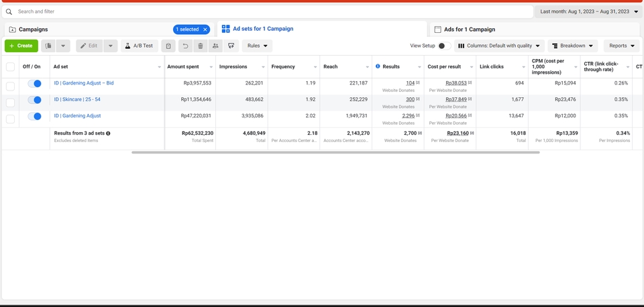Click the undo arrow icon
This screenshot has height=307, width=644.
point(186,46)
